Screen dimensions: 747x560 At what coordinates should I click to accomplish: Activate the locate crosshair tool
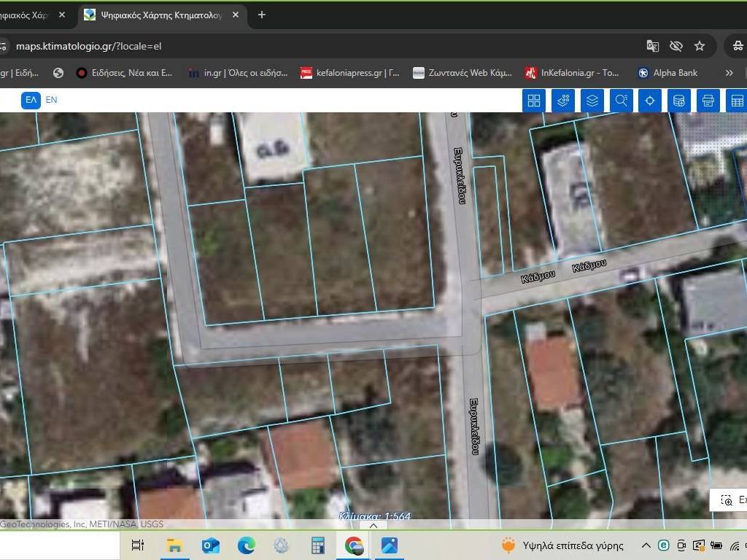650,101
